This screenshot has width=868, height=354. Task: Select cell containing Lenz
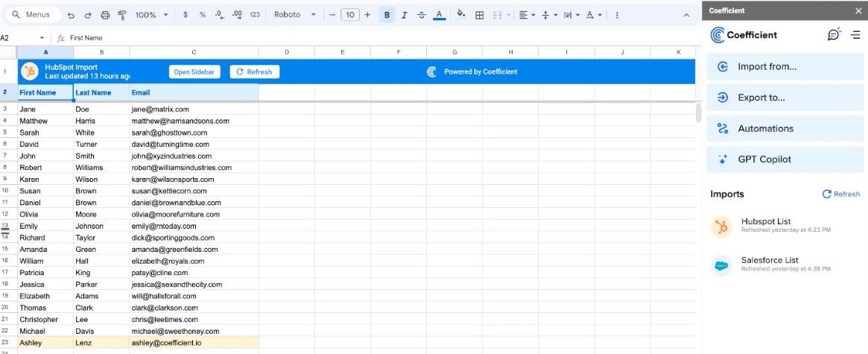pos(102,343)
